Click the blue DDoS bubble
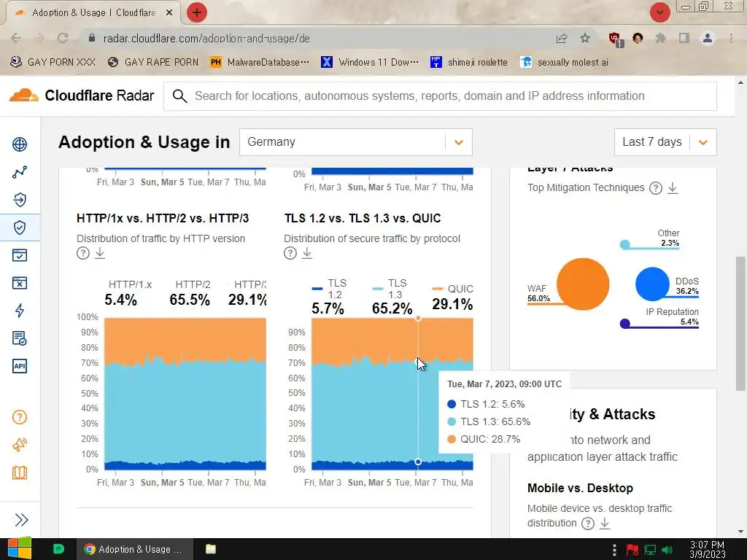The height and width of the screenshot is (560, 747). pos(652,284)
